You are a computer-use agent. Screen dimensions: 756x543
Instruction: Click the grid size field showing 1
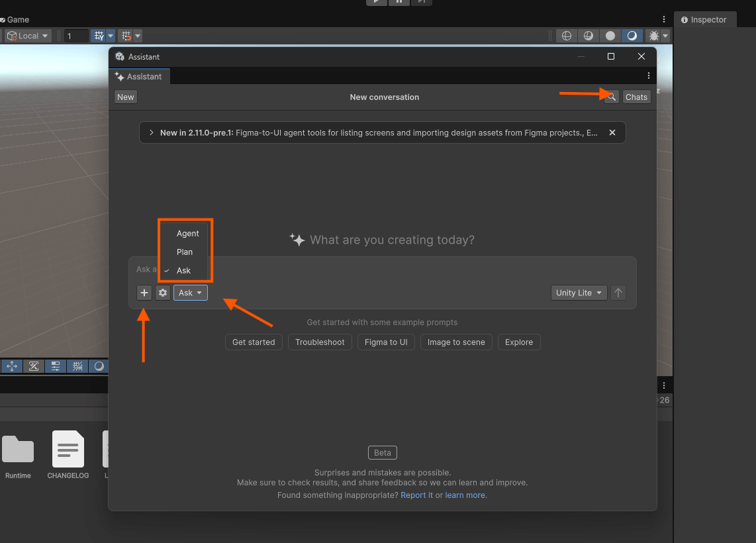[76, 36]
